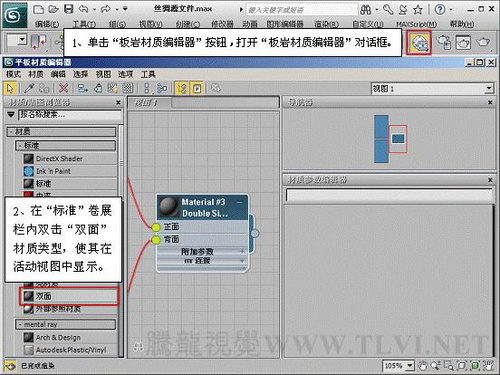This screenshot has height=375, width=500.
Task: Click the search by name field
Action: 70,115
